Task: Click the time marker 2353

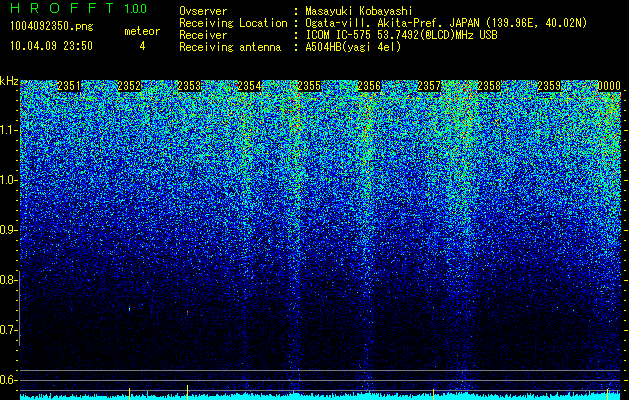Action: [189, 86]
